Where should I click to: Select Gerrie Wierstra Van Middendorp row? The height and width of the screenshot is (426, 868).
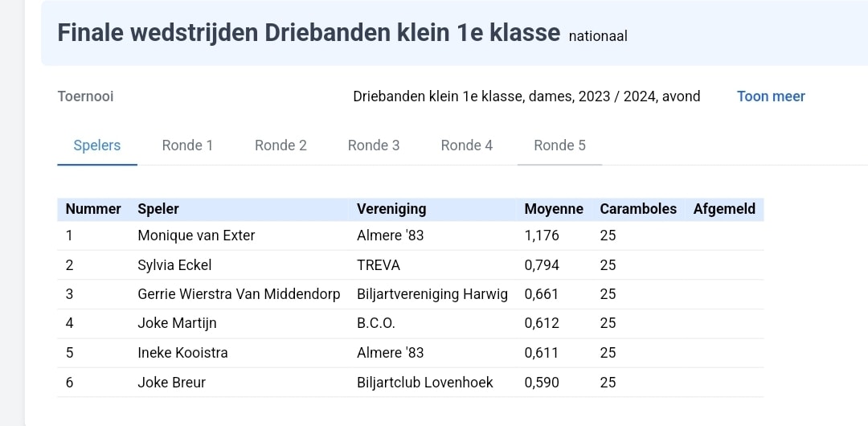click(410, 294)
